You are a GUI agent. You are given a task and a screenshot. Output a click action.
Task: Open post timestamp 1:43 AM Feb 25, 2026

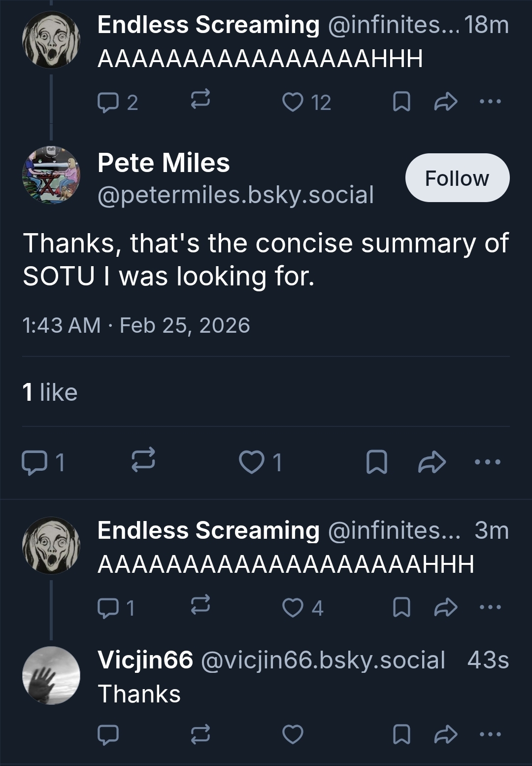click(x=136, y=325)
